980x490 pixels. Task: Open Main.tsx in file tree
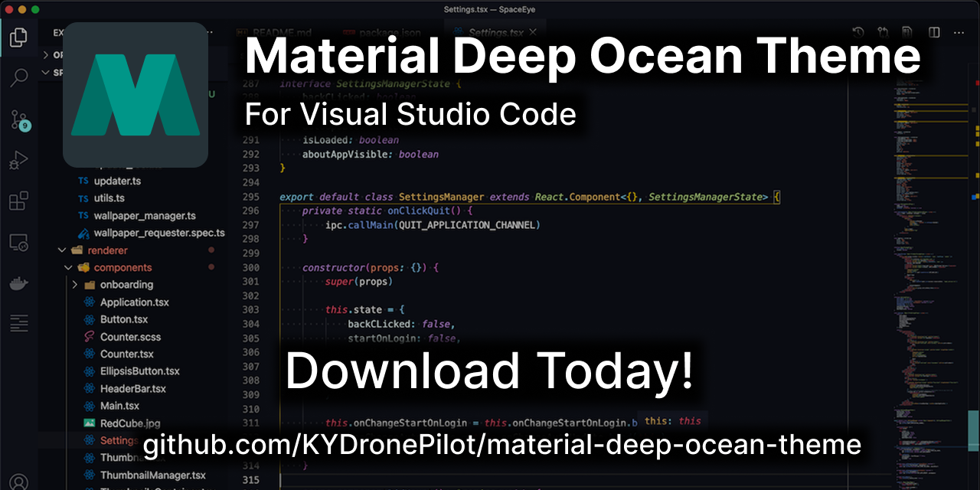[119, 406]
